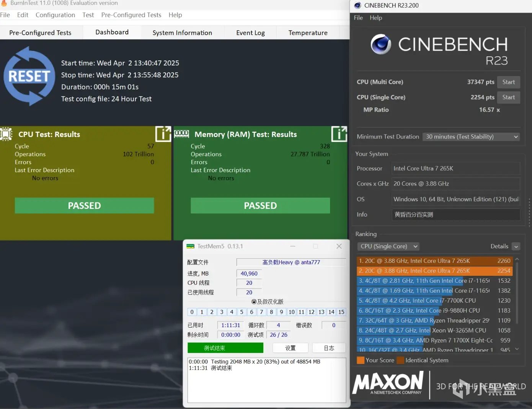This screenshot has width=532, height=409.
Task: Click the ranking list scroll-down arrow
Action: pyautogui.click(x=517, y=349)
